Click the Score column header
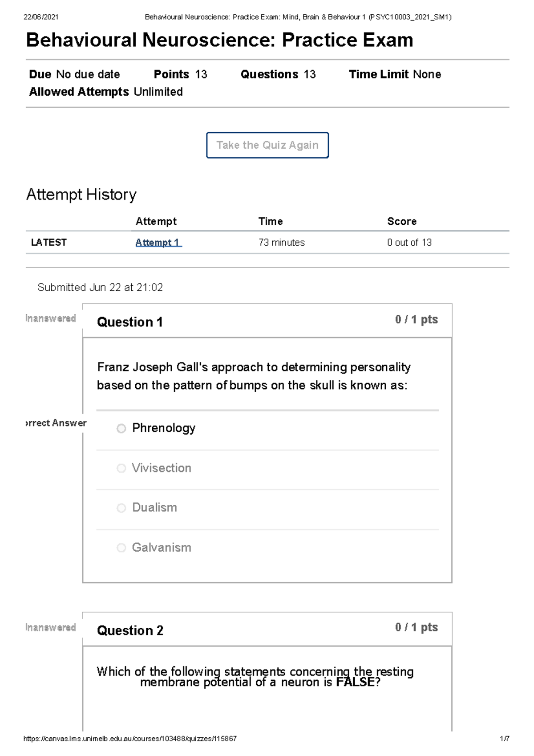 point(402,221)
